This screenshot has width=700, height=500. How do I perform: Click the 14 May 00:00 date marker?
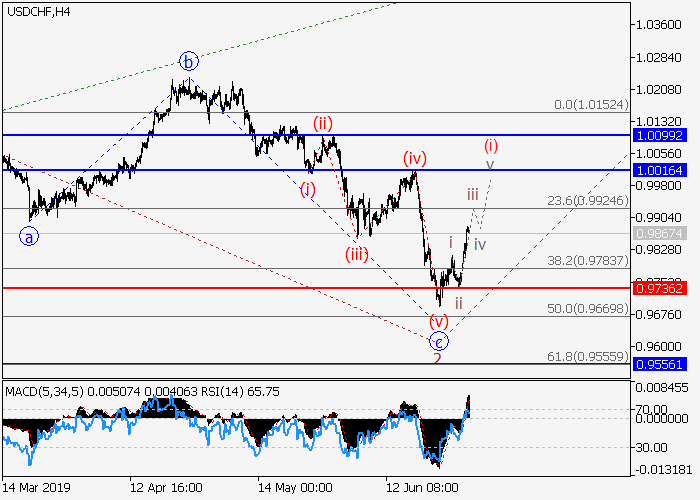tap(294, 488)
